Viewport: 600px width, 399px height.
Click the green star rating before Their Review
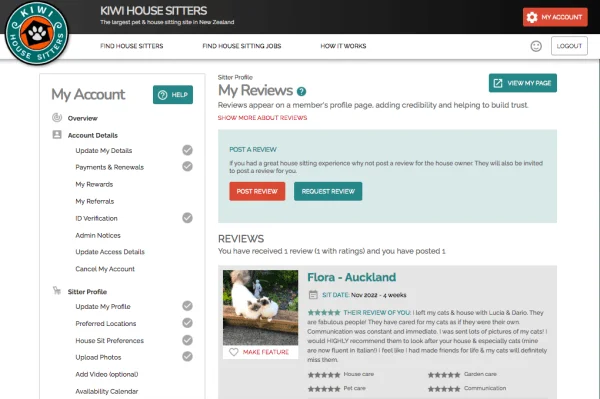tap(324, 313)
